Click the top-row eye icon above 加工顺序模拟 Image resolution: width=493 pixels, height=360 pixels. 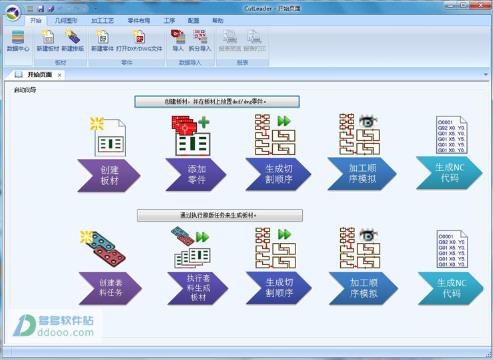[359, 134]
